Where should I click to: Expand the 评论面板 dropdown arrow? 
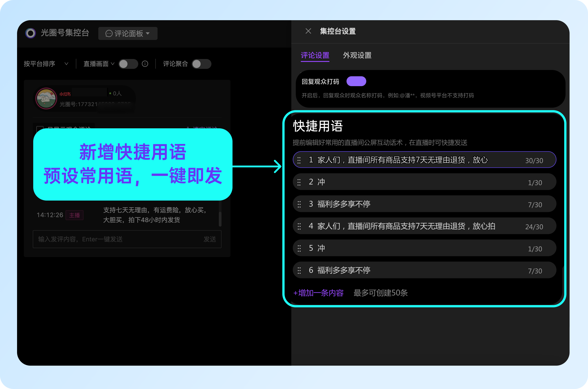[x=148, y=33]
